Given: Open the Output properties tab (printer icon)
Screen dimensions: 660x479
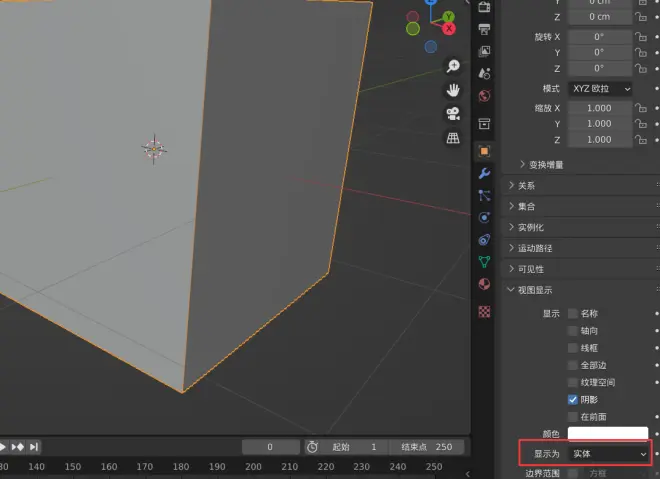Looking at the screenshot, I should pos(484,29).
